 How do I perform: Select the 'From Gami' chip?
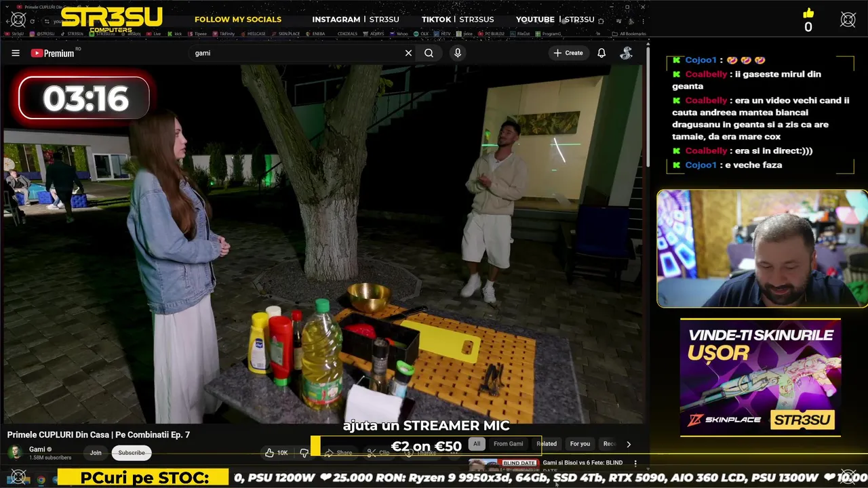click(508, 444)
